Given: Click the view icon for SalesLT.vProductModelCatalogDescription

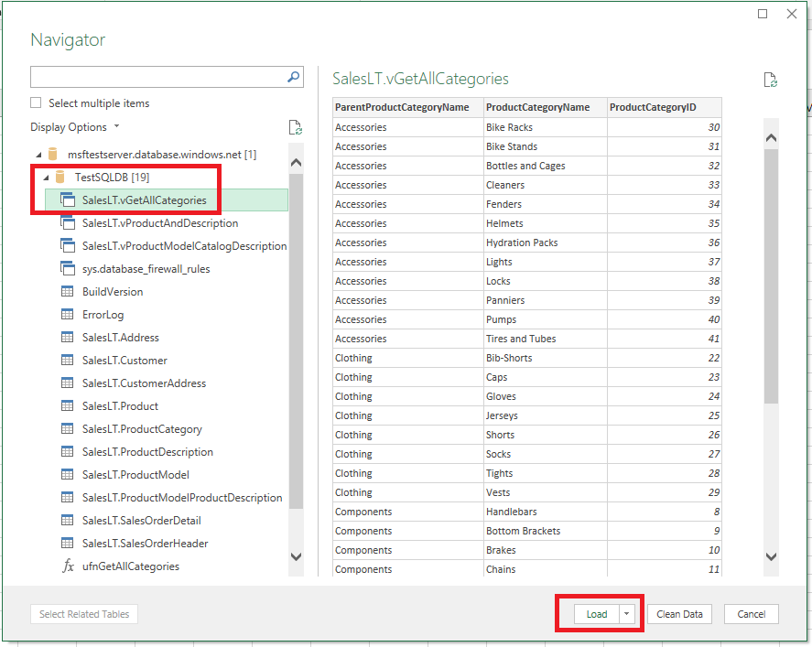Looking at the screenshot, I should click(x=68, y=246).
